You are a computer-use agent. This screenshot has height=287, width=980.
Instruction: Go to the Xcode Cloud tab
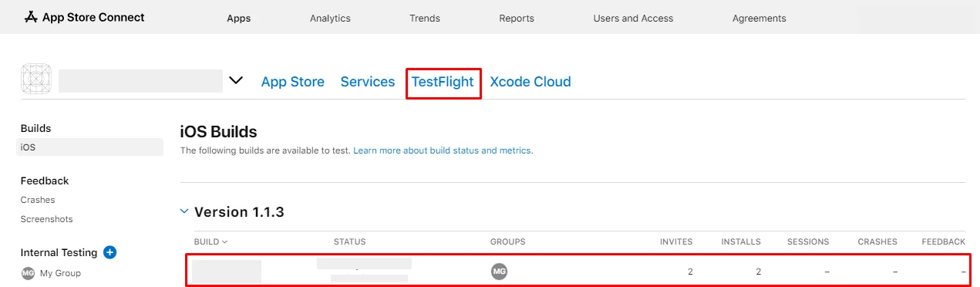click(x=530, y=82)
